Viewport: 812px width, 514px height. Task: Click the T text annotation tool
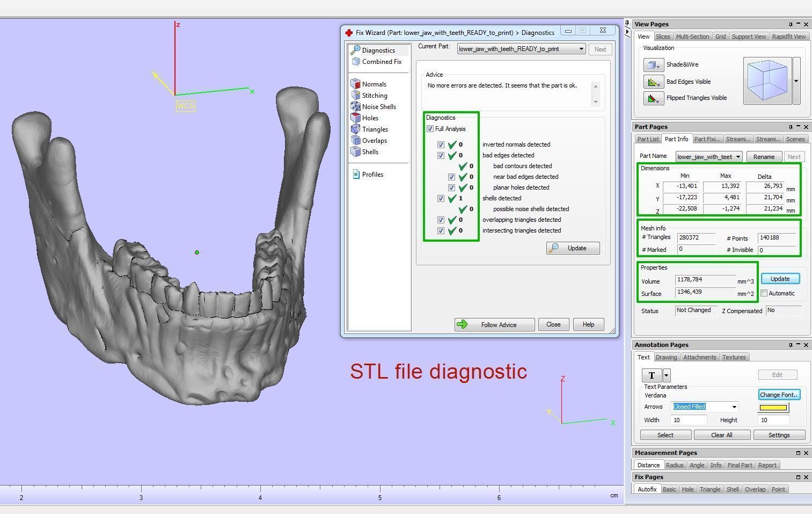point(652,375)
